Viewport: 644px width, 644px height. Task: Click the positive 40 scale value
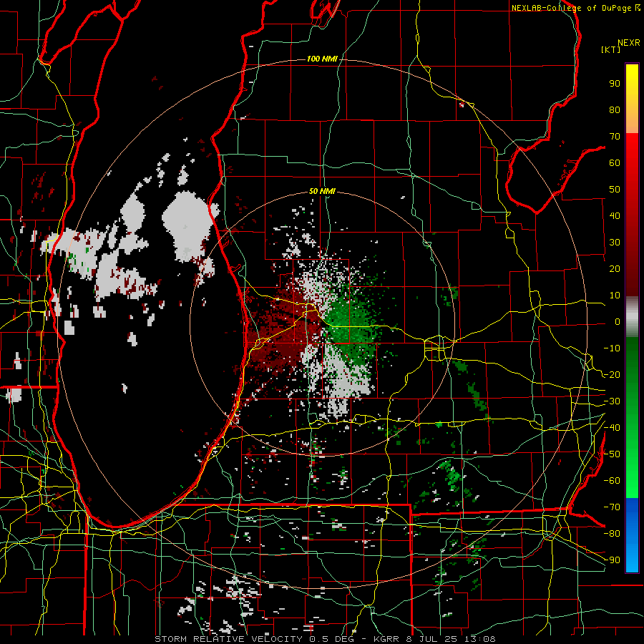(615, 216)
